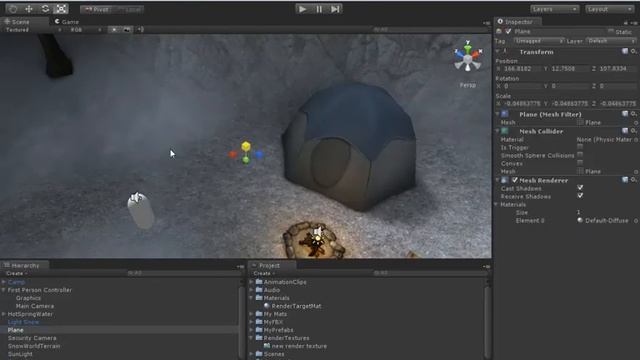Click the Pause button
This screenshot has height=360, width=640.
click(x=319, y=9)
